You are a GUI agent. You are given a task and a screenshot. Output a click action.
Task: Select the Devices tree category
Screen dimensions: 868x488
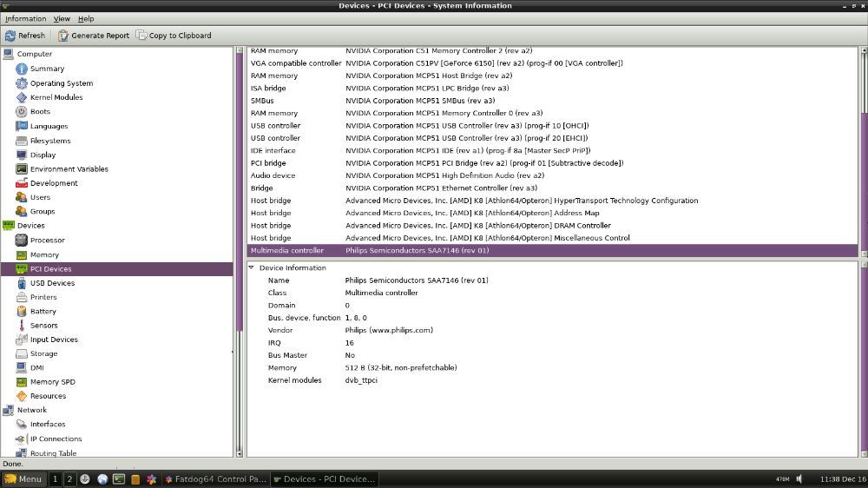(31, 226)
